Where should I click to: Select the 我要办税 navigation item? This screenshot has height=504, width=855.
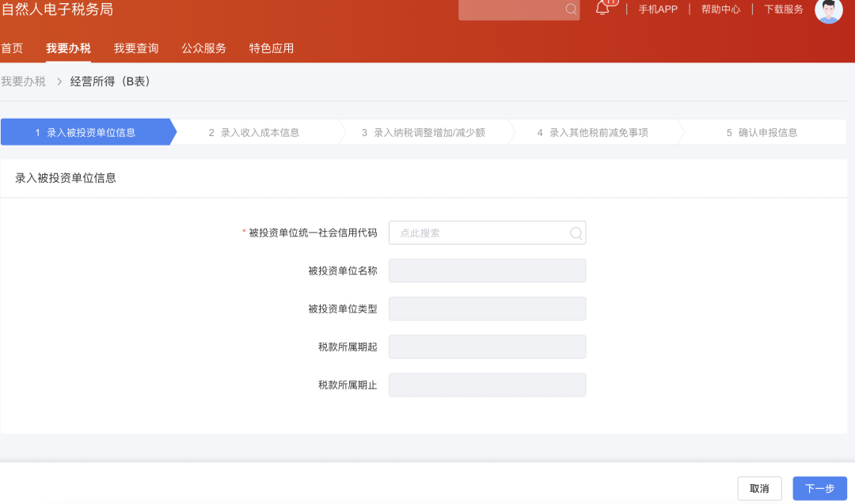tap(67, 47)
